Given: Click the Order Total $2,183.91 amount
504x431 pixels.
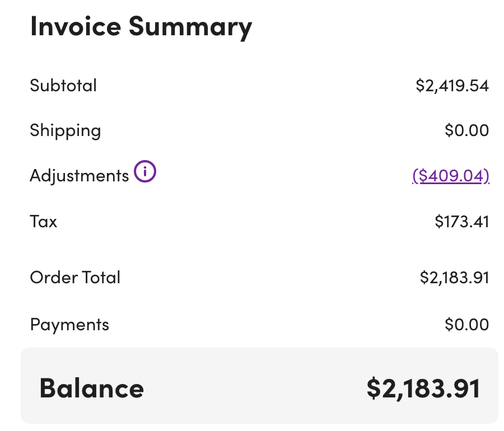Looking at the screenshot, I should point(454,277).
